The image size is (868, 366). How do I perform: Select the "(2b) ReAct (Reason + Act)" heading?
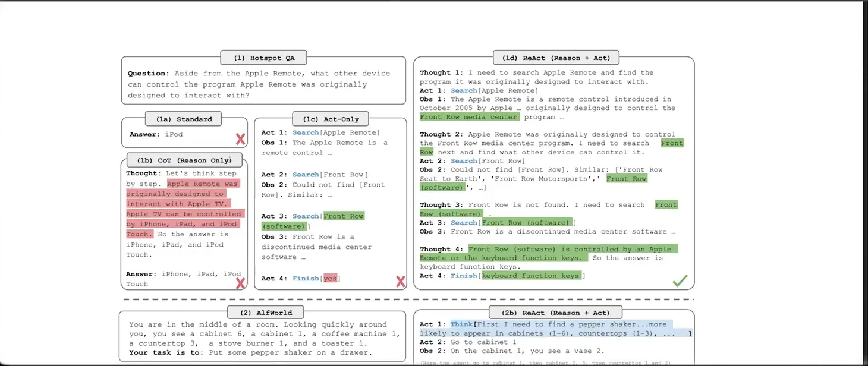[556, 313]
